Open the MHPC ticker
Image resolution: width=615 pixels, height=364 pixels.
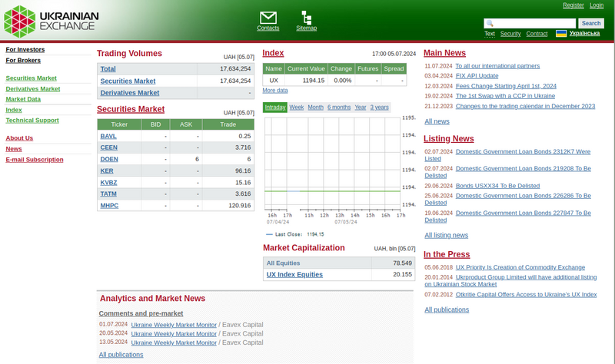(109, 206)
